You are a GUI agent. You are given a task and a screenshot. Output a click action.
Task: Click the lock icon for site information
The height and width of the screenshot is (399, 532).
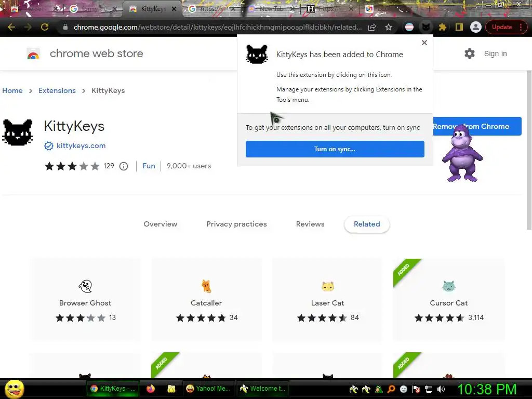(x=65, y=27)
